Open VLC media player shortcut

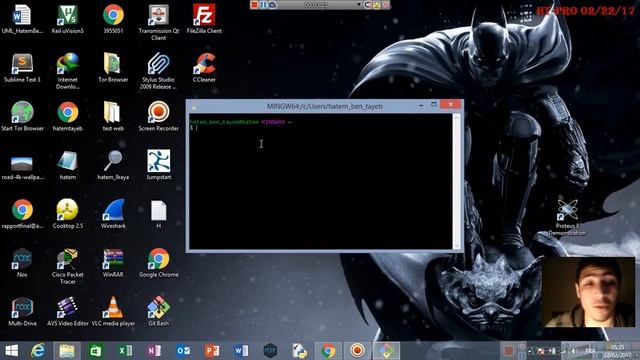[x=113, y=312]
